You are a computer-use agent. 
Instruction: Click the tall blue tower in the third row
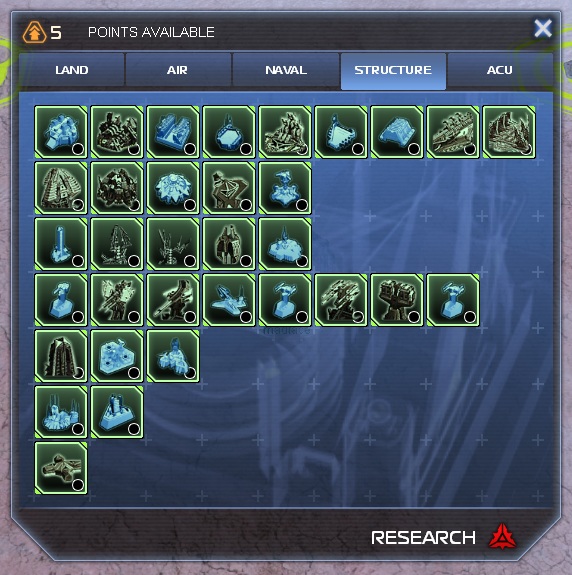[61, 244]
